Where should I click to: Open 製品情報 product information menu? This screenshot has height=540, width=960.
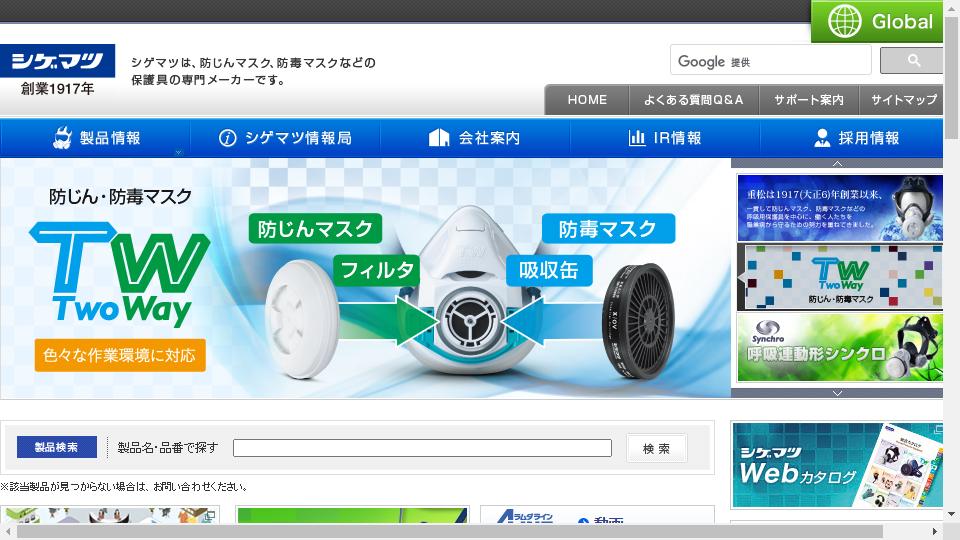[x=96, y=138]
